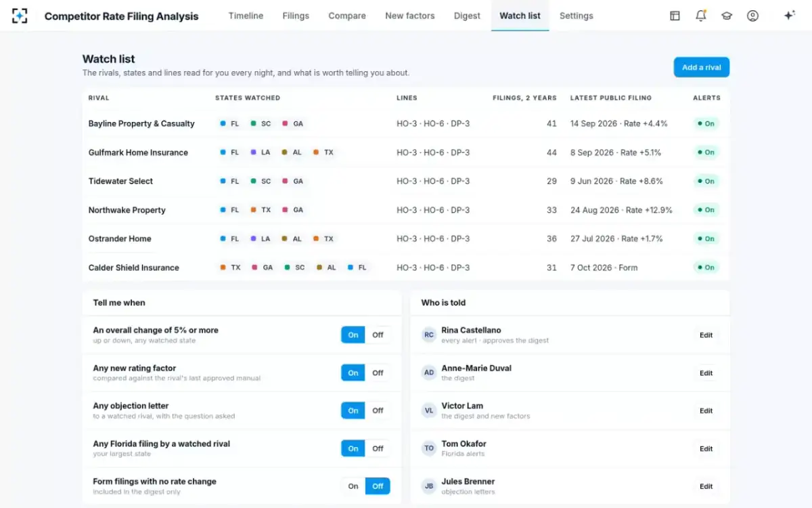Click the Ostrander Home rival name

(120, 239)
